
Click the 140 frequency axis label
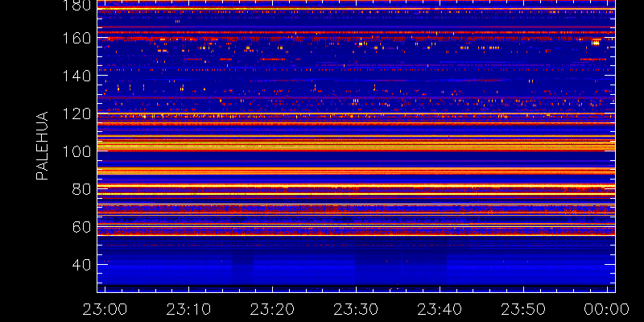[77, 76]
